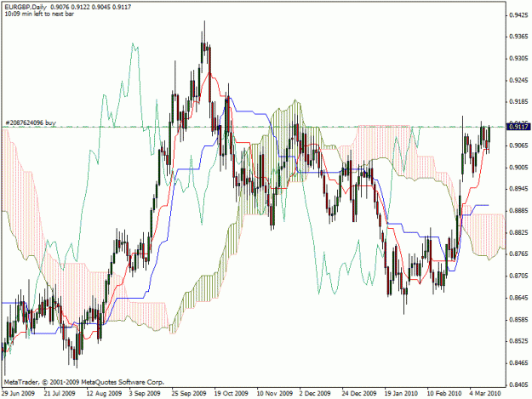This screenshot has width=532, height=399.
Task: Click the 0.8525 price axis label
Action: click(519, 341)
